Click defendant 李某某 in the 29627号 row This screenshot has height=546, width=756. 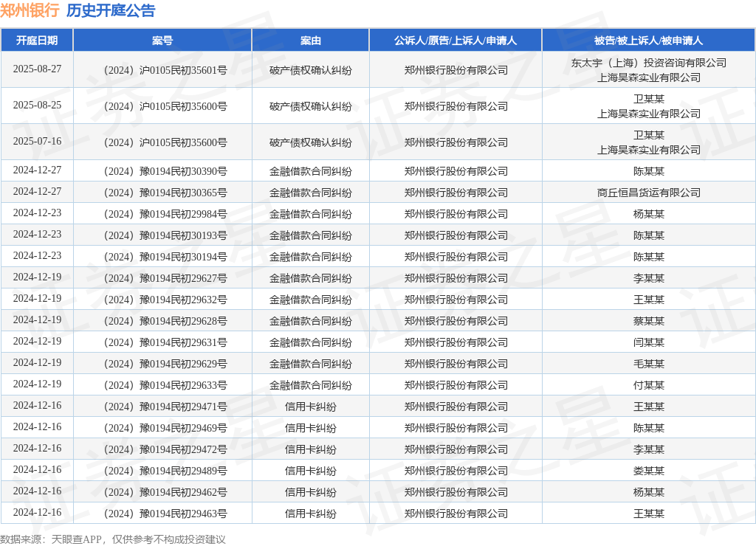pyautogui.click(x=648, y=278)
